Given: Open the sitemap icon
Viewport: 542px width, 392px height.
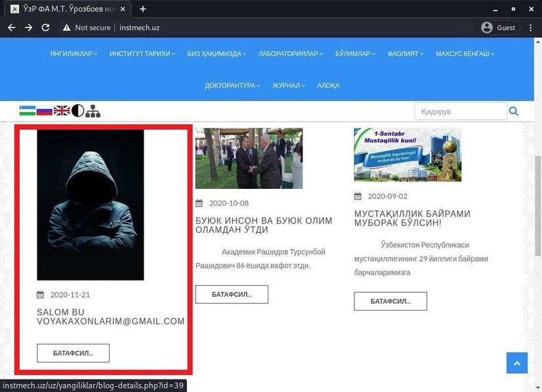Looking at the screenshot, I should [93, 111].
